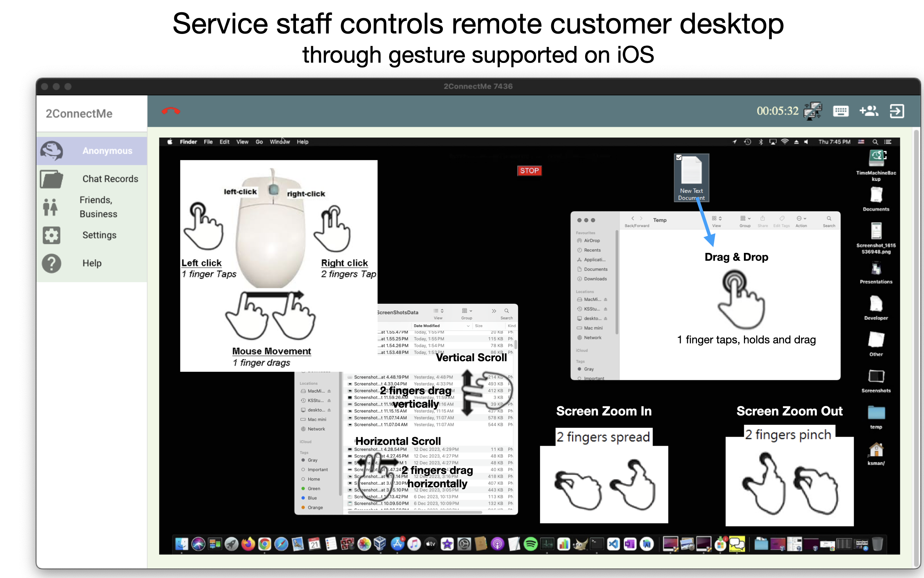Open the Help menu in remote menu bar
The image size is (924, 578).
[x=302, y=142]
